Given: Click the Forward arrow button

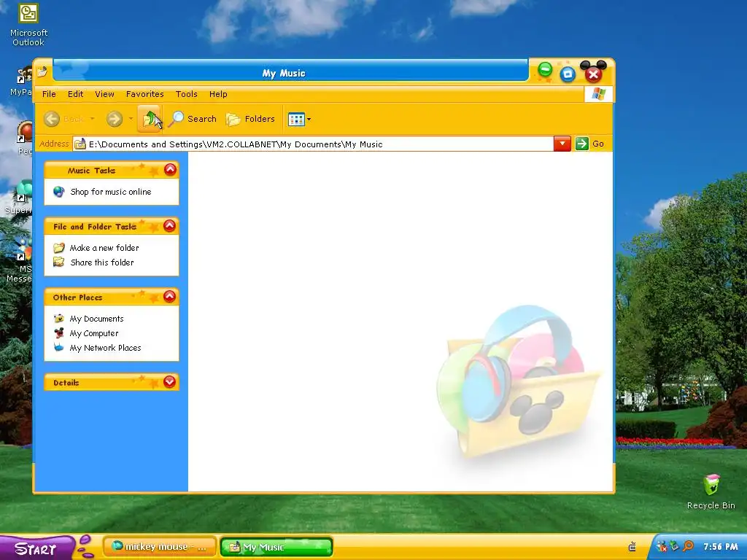Looking at the screenshot, I should point(115,119).
